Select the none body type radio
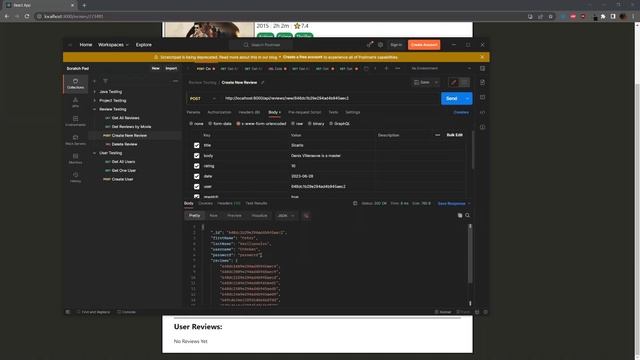Viewport: 640px width, 360px height. (x=191, y=123)
